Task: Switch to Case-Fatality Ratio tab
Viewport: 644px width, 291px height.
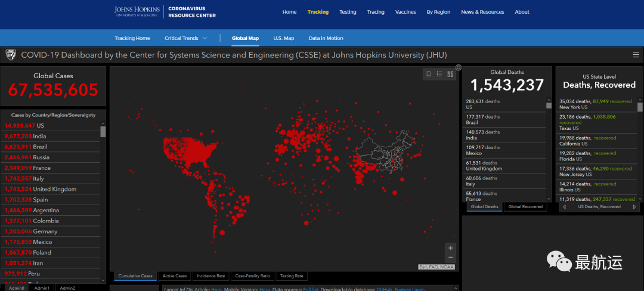Action: pyautogui.click(x=252, y=276)
